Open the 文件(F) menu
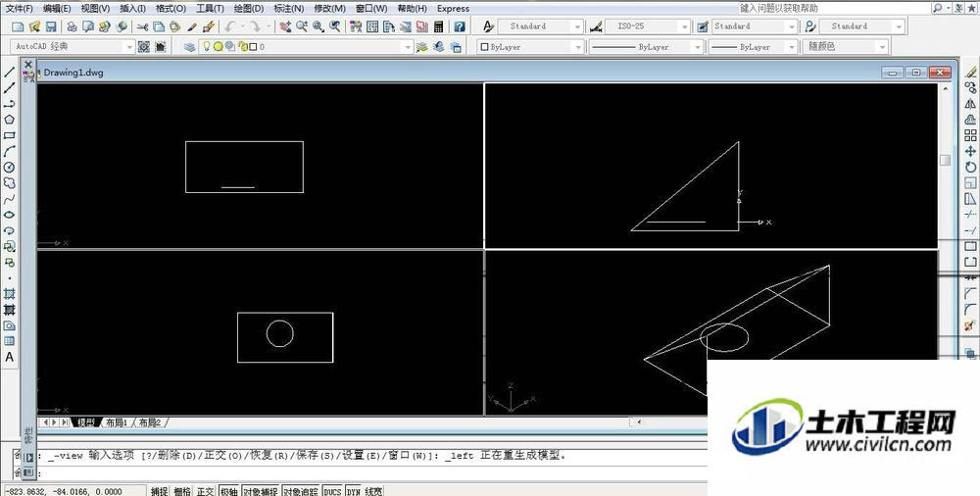Image resolution: width=980 pixels, height=496 pixels. (20, 9)
